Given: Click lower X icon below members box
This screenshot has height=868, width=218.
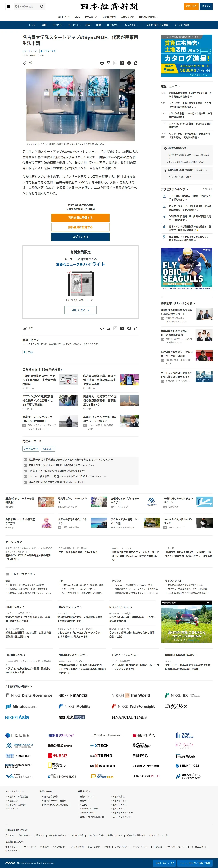Looking at the screenshot, I should tap(122, 329).
